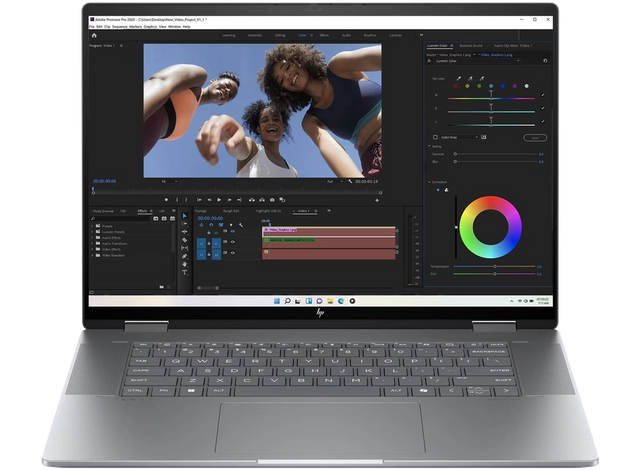The width and height of the screenshot is (640, 470).
Task: Click inside the Effects search field
Action: [x=121, y=219]
